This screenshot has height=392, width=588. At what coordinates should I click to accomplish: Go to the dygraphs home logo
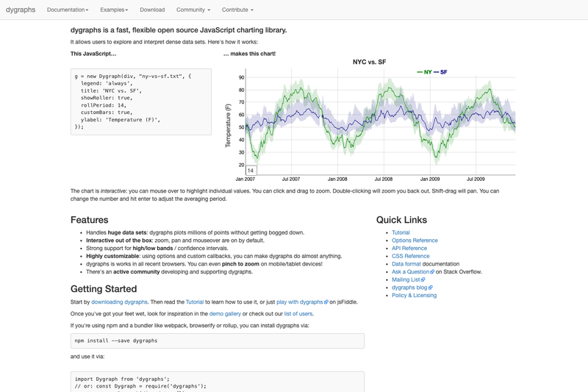point(21,10)
